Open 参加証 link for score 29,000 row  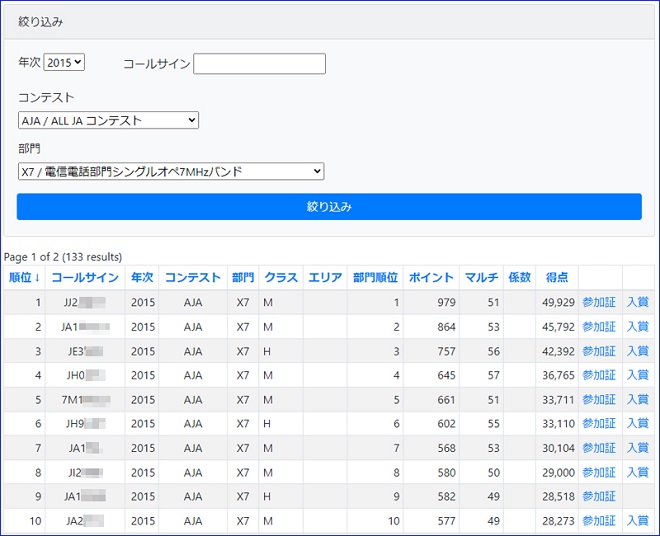click(599, 472)
